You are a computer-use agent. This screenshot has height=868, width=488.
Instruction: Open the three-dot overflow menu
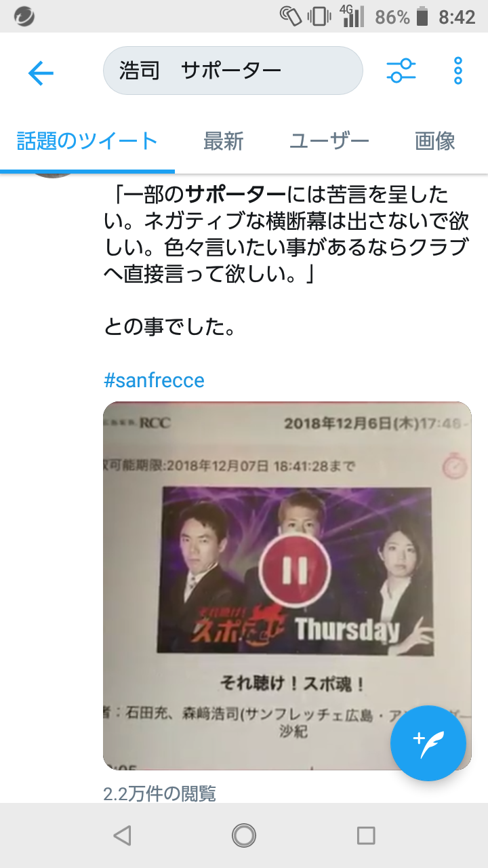(458, 71)
